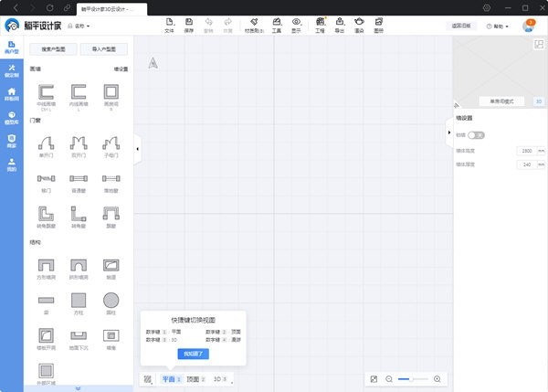The width and height of the screenshot is (548, 392).
Task: Choose the 方柱 square column shape
Action: (79, 300)
